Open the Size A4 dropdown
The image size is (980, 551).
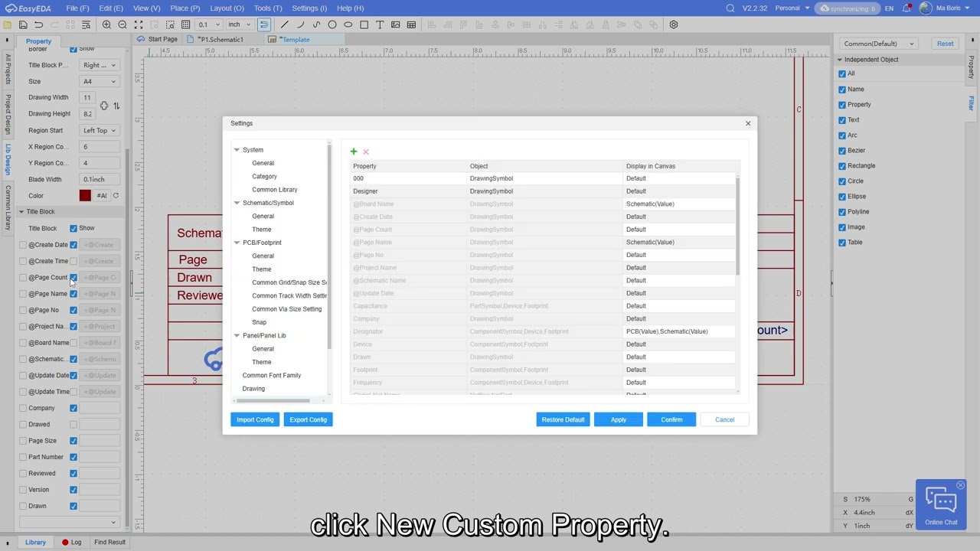point(100,81)
